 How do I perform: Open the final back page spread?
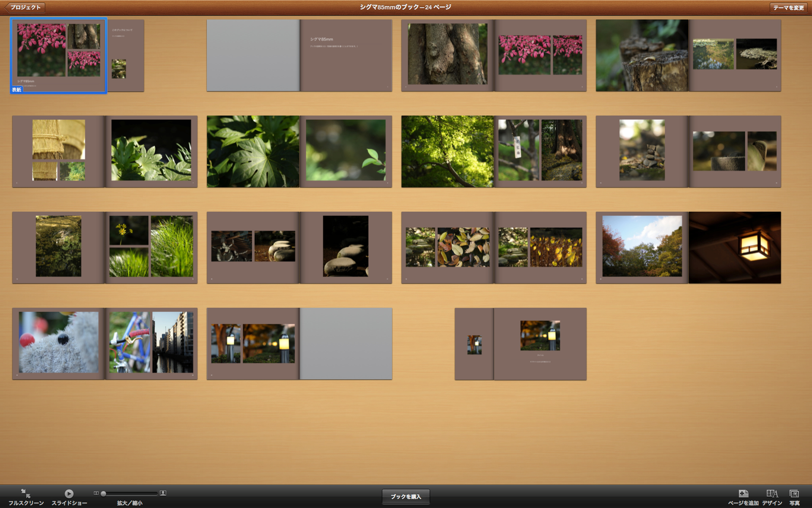click(520, 343)
